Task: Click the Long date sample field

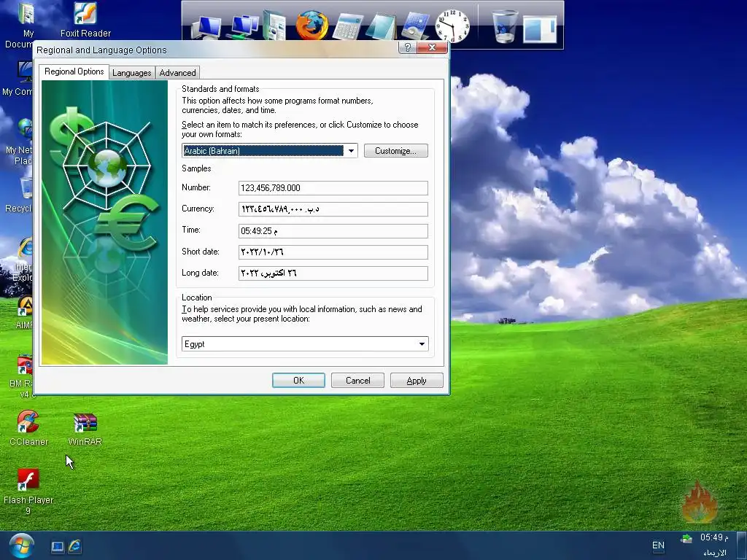Action: (x=333, y=273)
